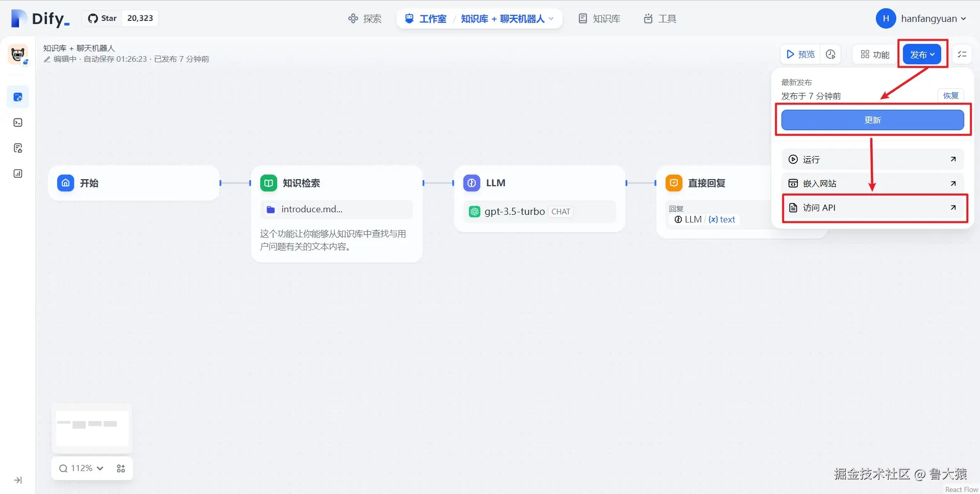The image size is (980, 494).
Task: Click the LLM / text variable tag
Action: coord(704,219)
